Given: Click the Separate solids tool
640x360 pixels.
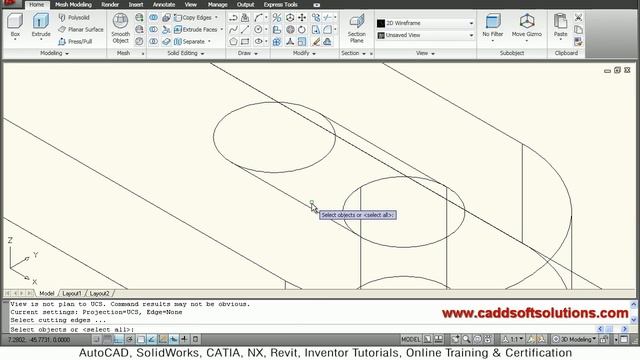Looking at the screenshot, I should pyautogui.click(x=189, y=41).
